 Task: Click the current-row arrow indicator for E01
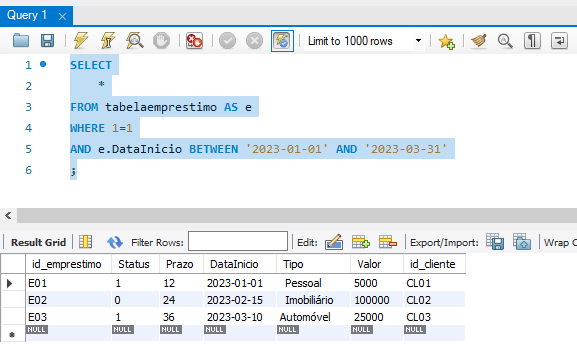[10, 283]
